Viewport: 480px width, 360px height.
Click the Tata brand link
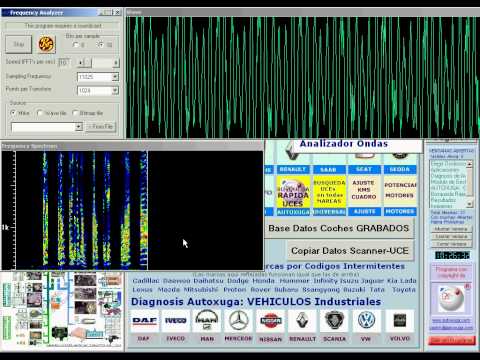(x=377, y=290)
